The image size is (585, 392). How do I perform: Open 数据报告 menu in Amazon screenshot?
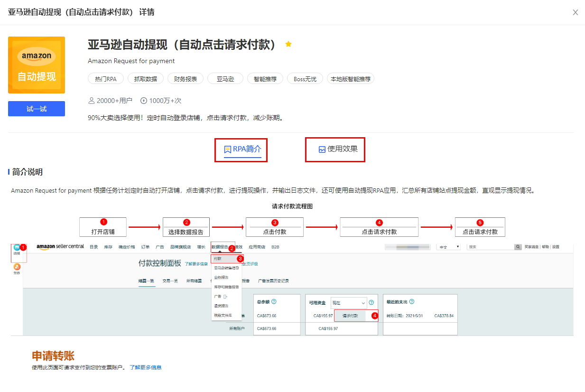tap(220, 247)
